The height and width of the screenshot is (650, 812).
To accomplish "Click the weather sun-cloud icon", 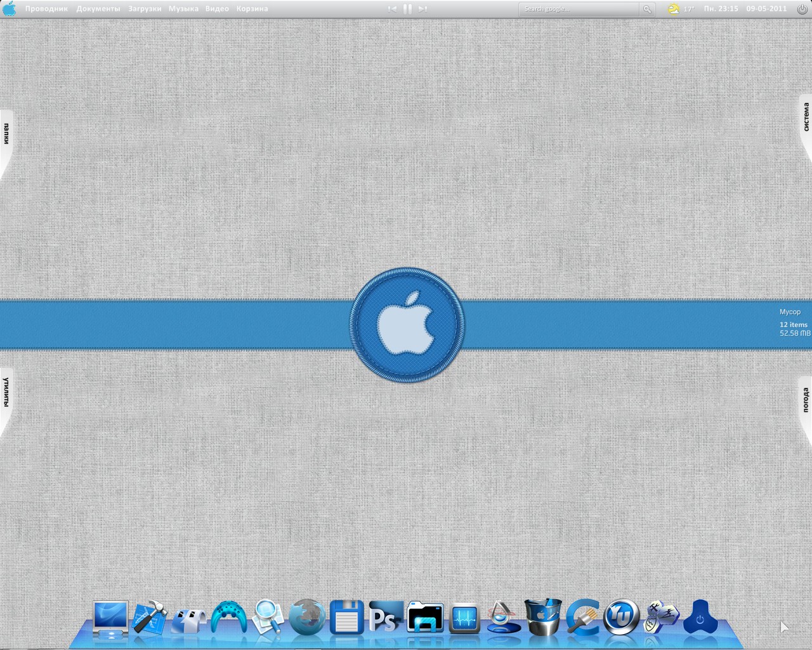I will tap(673, 9).
